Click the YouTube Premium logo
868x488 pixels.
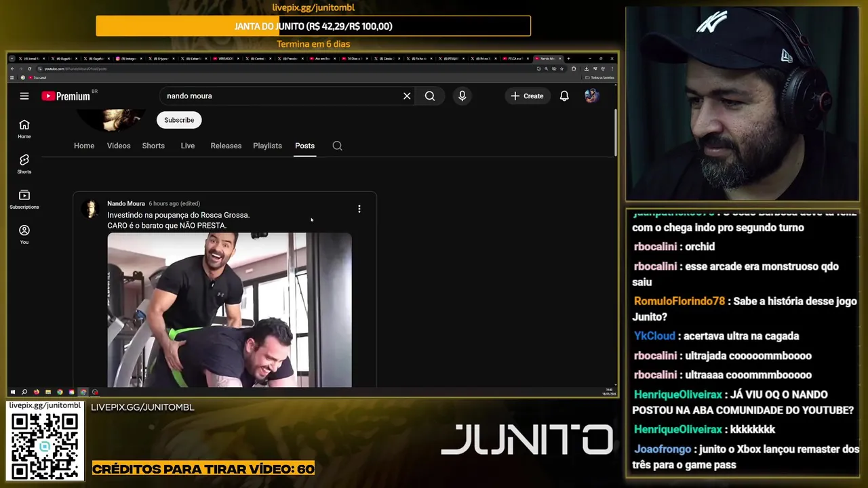pyautogui.click(x=66, y=96)
